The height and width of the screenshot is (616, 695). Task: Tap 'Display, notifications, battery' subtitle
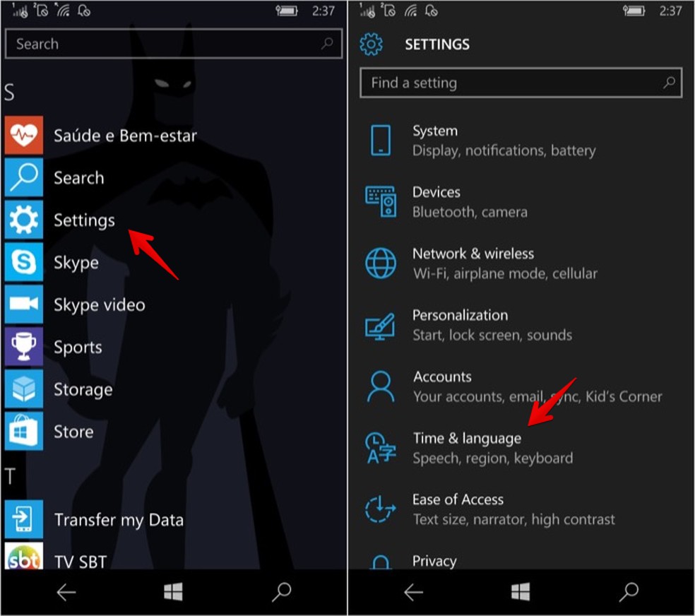(504, 150)
